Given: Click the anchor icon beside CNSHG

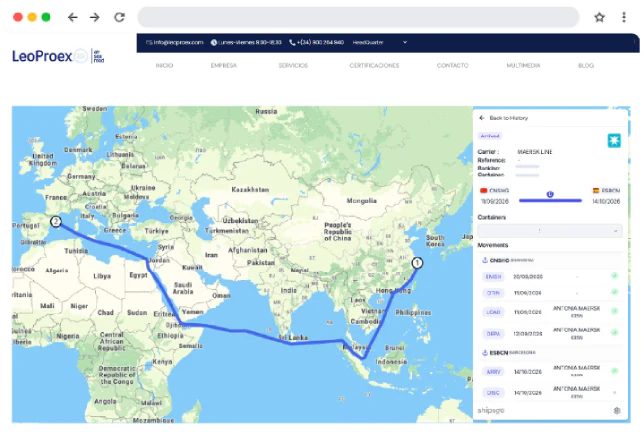Looking at the screenshot, I should tap(485, 260).
